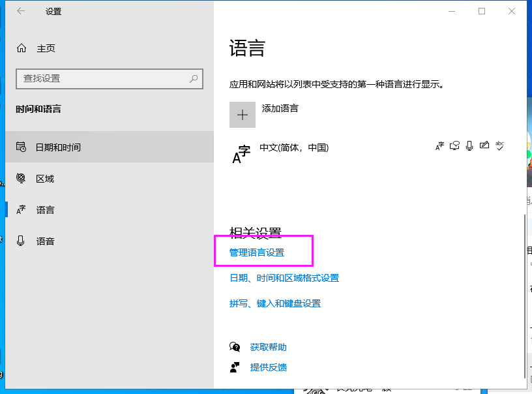Image resolution: width=532 pixels, height=394 pixels.
Task: Open the 管理语言设置 link
Action: (x=257, y=252)
